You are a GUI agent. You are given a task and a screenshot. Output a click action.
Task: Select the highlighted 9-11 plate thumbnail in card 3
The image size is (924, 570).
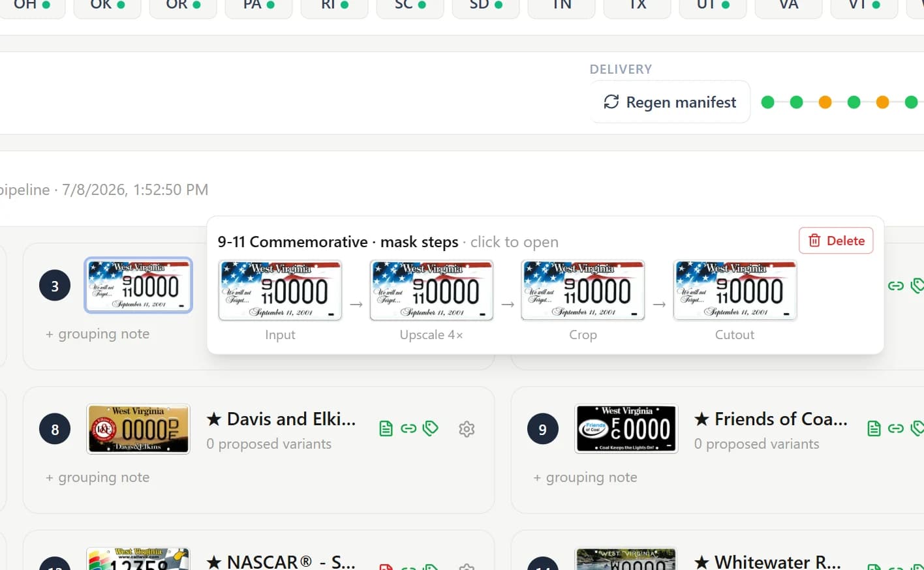coord(138,285)
